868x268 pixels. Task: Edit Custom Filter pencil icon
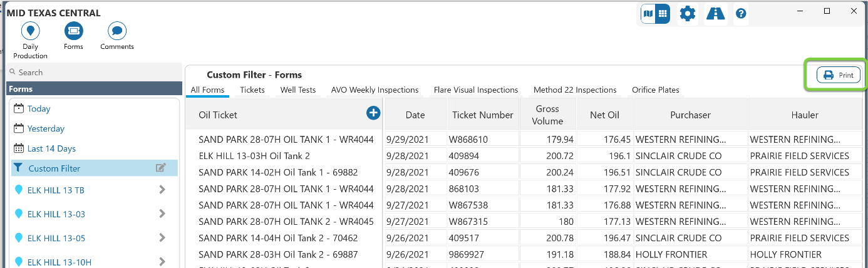click(x=161, y=168)
